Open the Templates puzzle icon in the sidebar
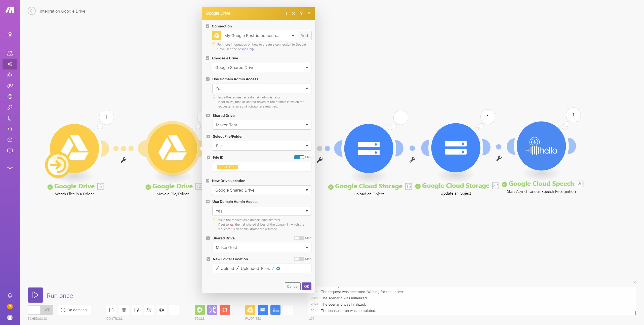644x325 pixels. point(10,75)
